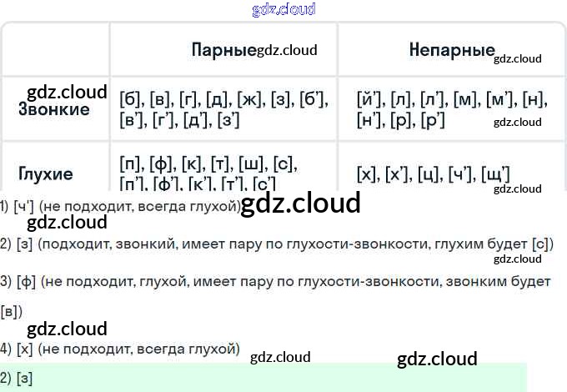Select option 4 line with [х]

121,348
